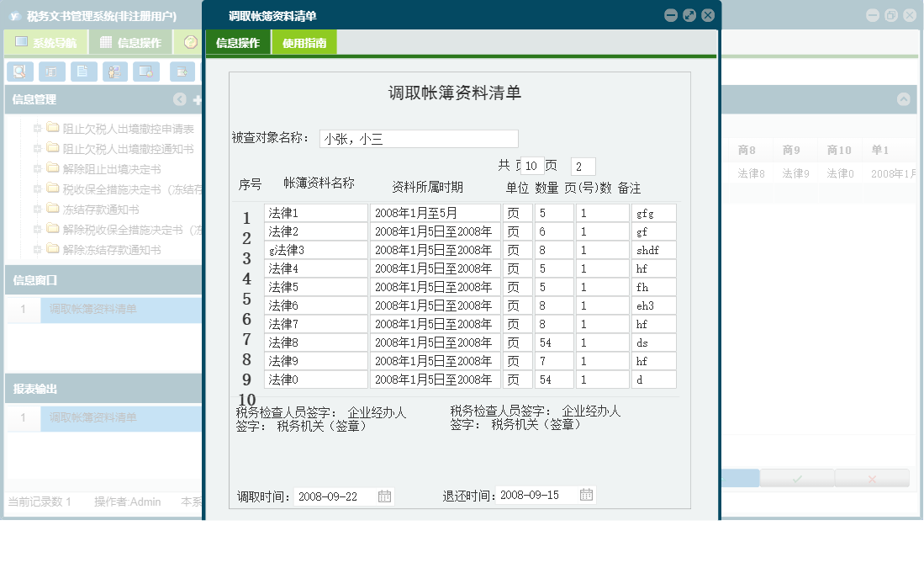
Task: Open the calendar picker for 调取时间
Action: [x=384, y=496]
